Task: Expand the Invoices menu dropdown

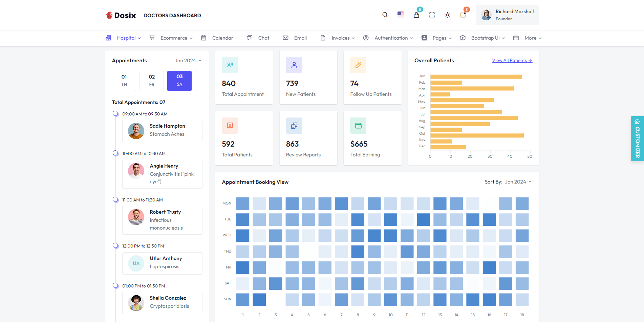Action: click(353, 38)
